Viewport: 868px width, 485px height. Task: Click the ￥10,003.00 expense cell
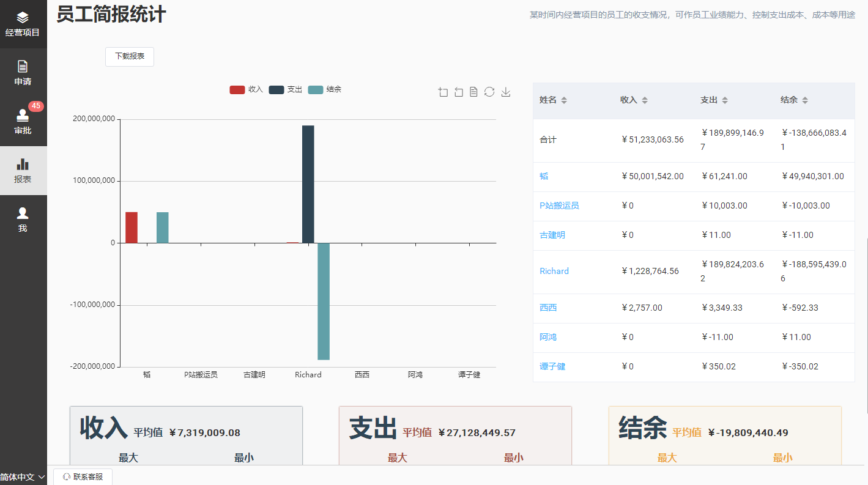point(724,205)
